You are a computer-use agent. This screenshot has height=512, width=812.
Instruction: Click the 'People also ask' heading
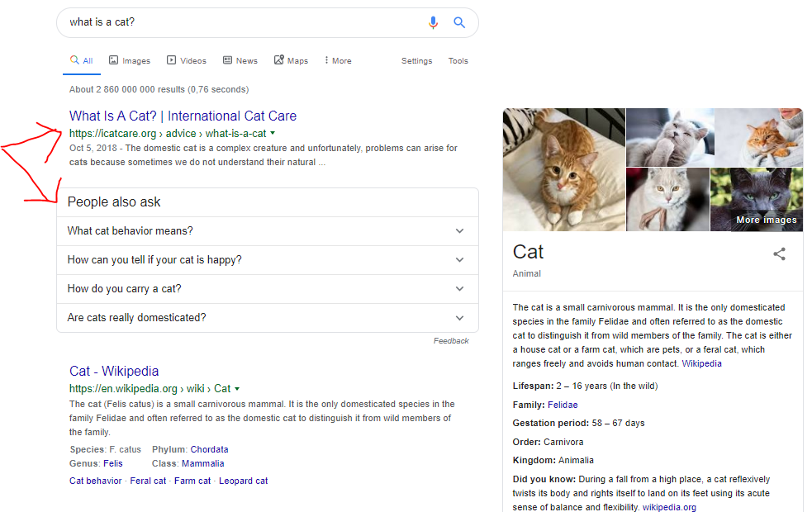114,201
